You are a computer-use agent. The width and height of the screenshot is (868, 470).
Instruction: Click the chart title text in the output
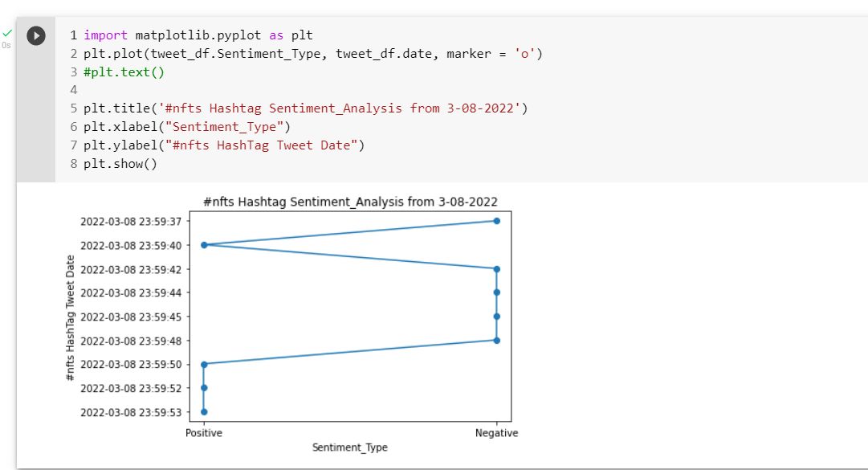point(350,202)
